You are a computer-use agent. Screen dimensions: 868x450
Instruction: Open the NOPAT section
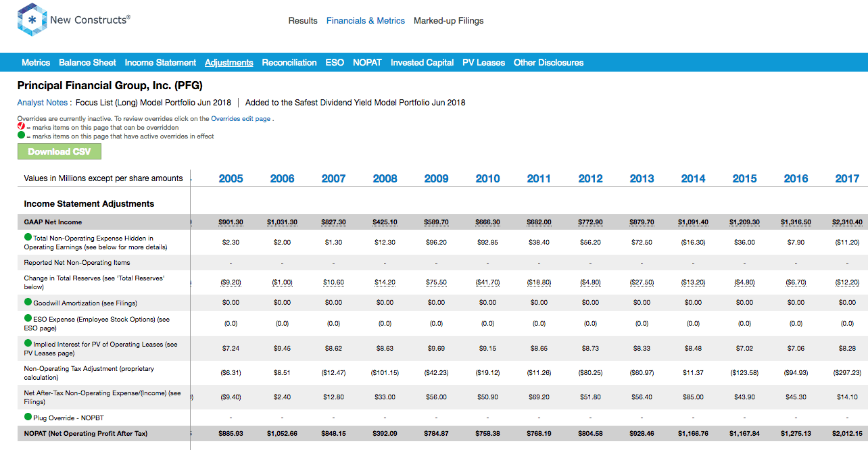pyautogui.click(x=367, y=62)
